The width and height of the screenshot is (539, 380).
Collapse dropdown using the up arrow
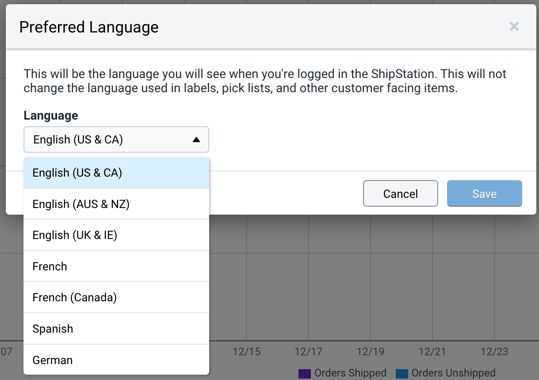coord(196,140)
